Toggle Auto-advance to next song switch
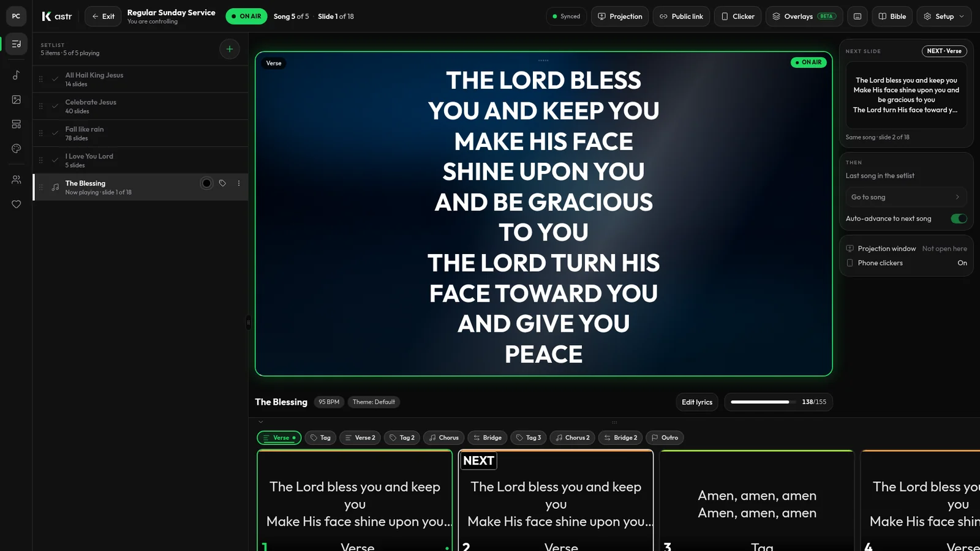 coord(959,219)
